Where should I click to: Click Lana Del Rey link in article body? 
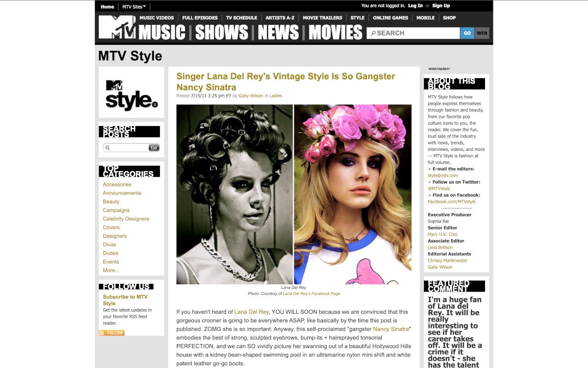point(252,312)
